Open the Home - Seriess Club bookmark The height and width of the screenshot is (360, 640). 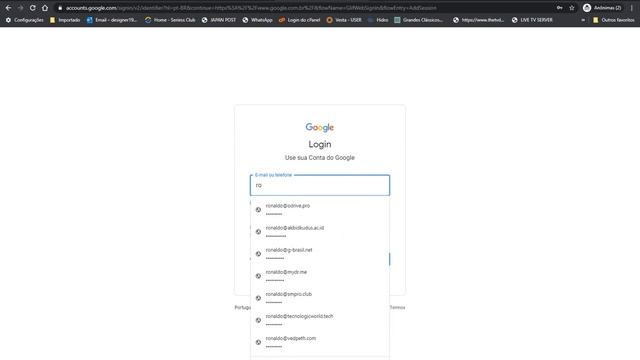click(x=170, y=20)
